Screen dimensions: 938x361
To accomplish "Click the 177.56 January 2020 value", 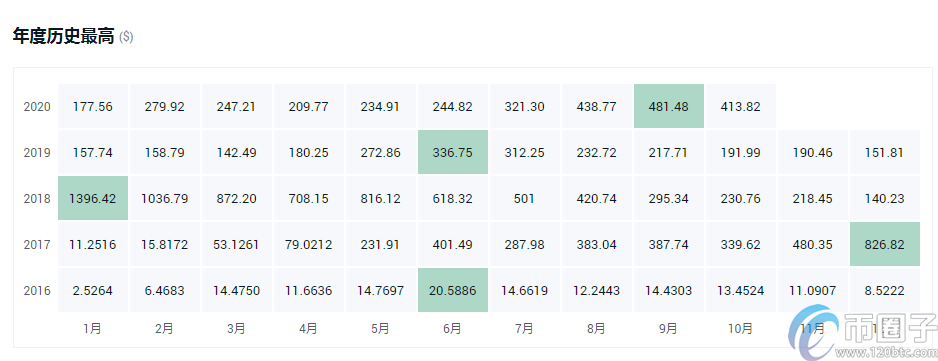I will tap(93, 107).
